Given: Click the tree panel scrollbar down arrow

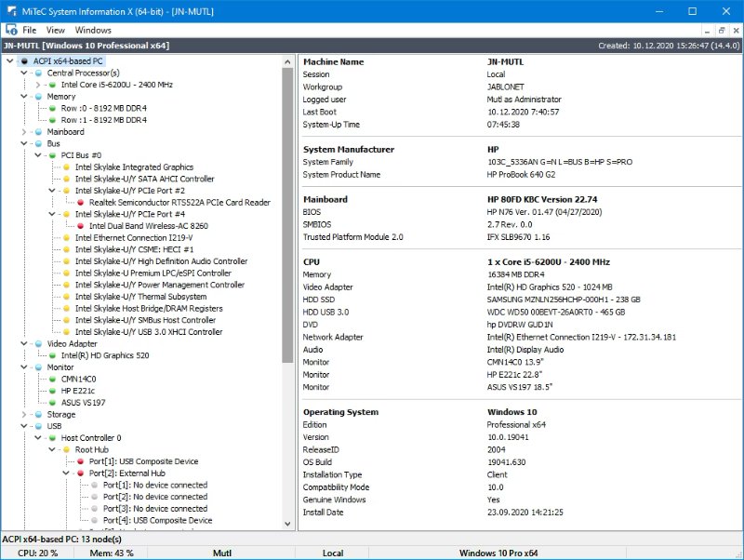Looking at the screenshot, I should (288, 526).
